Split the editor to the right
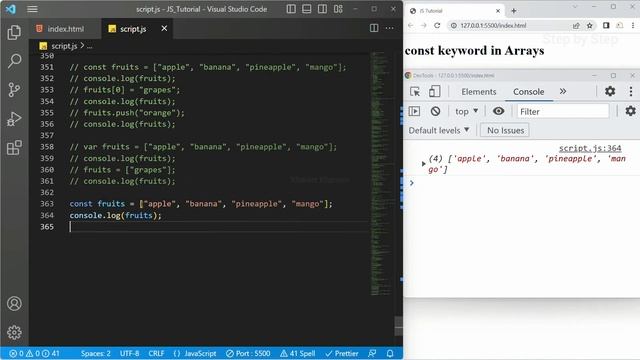The height and width of the screenshot is (360, 640). point(374,28)
